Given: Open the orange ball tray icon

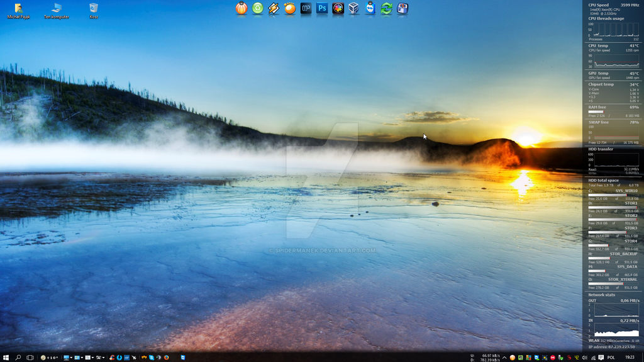Looking at the screenshot, I should coord(512,358).
